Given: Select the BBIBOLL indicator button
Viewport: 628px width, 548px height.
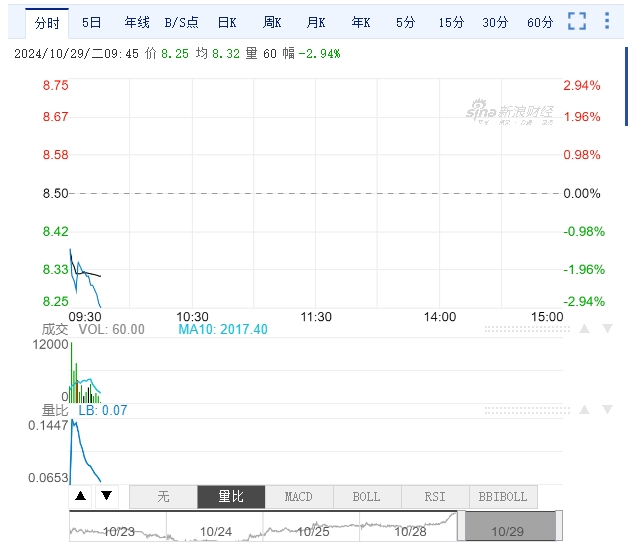Looking at the screenshot, I should [x=503, y=497].
